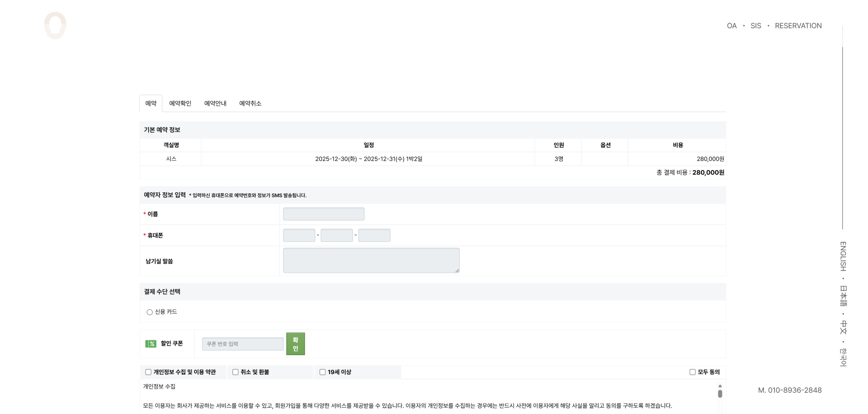Click the coupon number input field
This screenshot has width=868, height=414.
click(x=243, y=344)
